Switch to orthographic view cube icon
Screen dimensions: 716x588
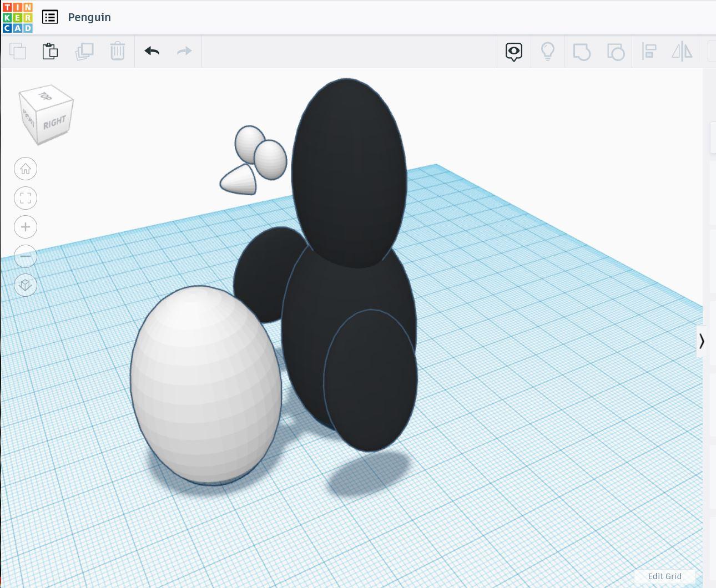pos(26,285)
